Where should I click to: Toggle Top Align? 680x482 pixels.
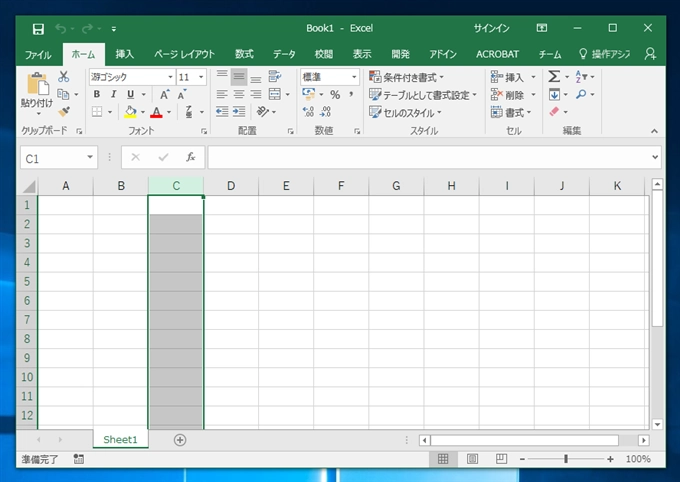[222, 76]
